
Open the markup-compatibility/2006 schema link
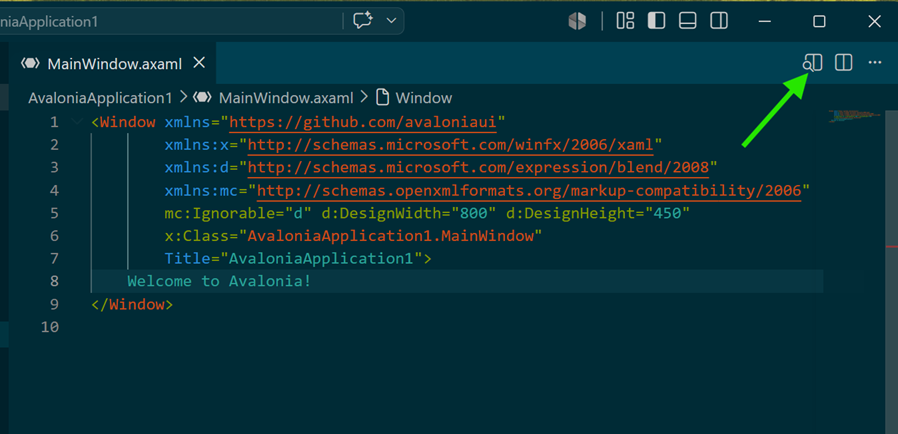[529, 191]
